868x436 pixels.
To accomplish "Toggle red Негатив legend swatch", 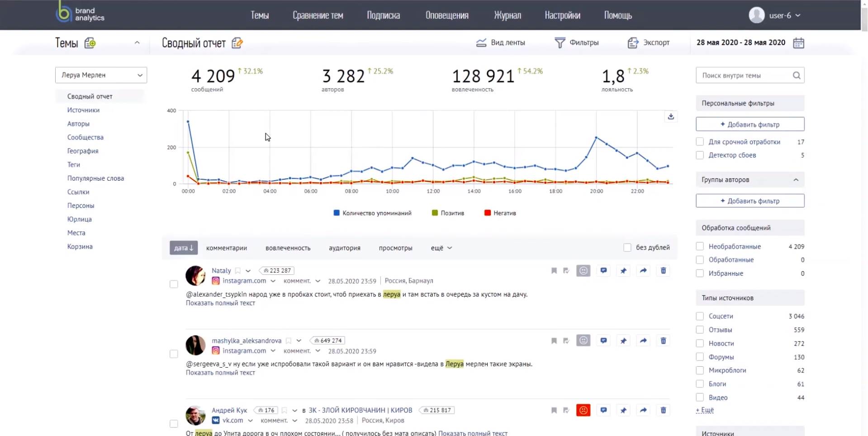I will (487, 213).
